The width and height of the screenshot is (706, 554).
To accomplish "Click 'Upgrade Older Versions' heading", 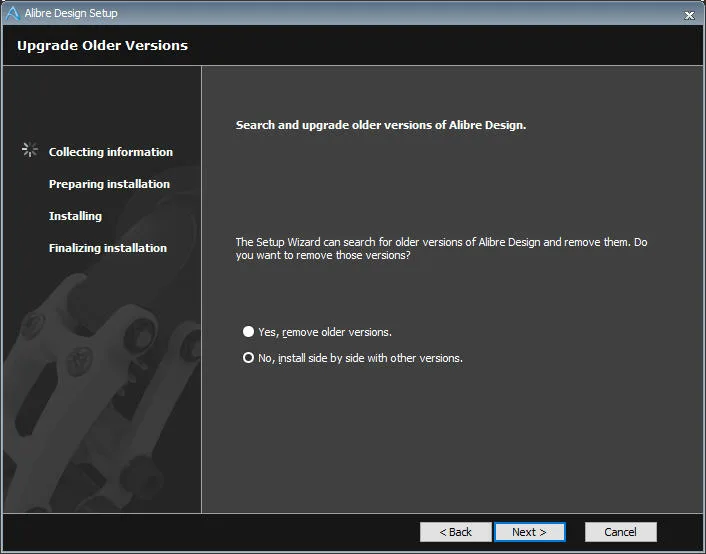I will click(x=102, y=45).
